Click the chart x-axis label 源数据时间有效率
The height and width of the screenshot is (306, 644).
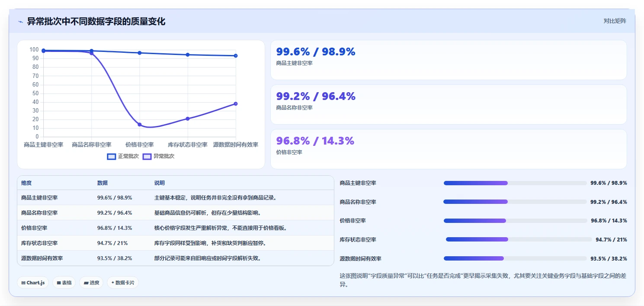click(x=236, y=145)
